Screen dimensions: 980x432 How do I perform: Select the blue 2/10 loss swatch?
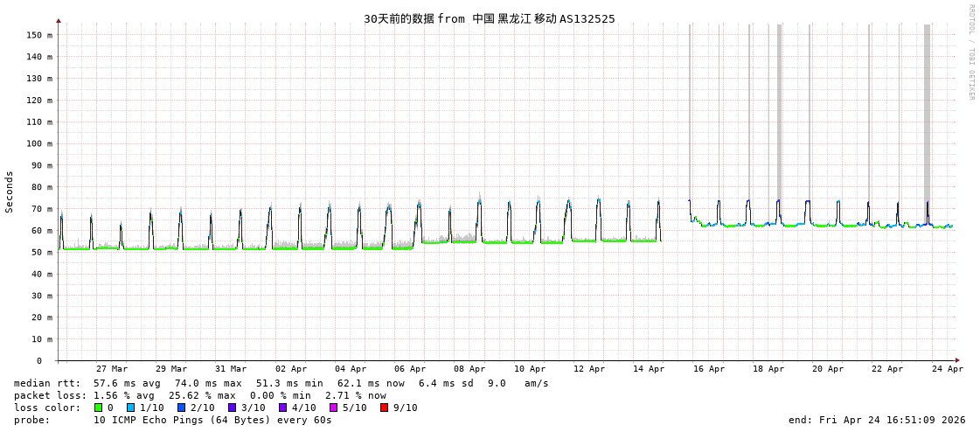(182, 408)
